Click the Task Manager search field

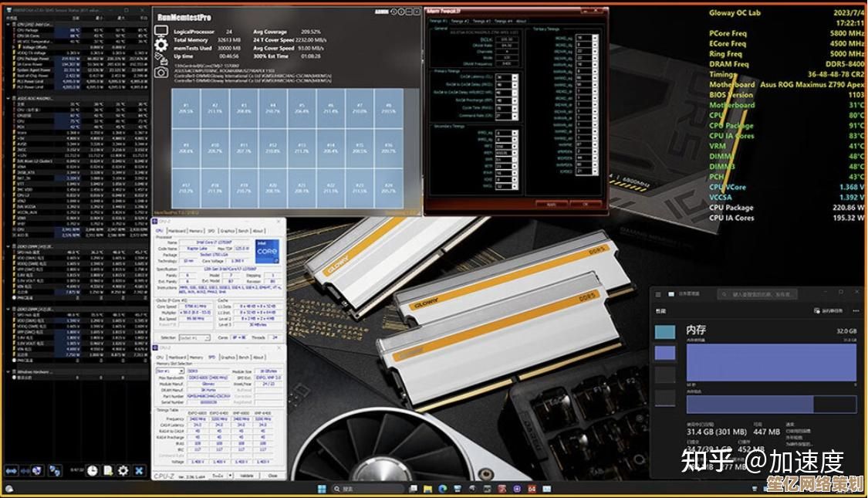[757, 294]
